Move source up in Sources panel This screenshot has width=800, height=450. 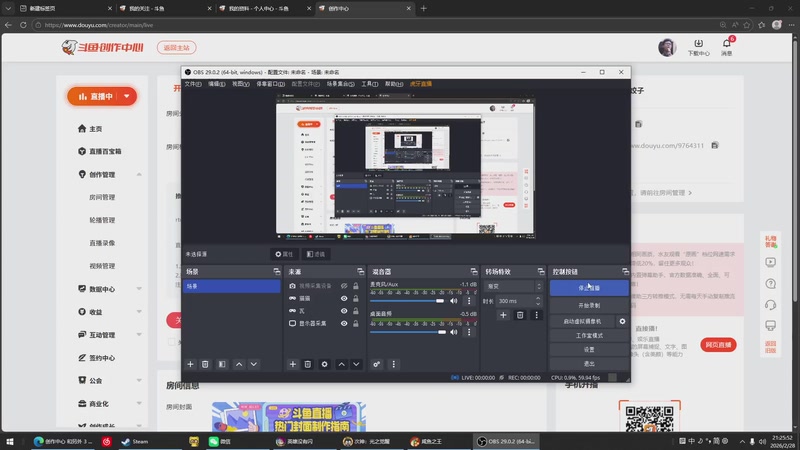pos(341,364)
